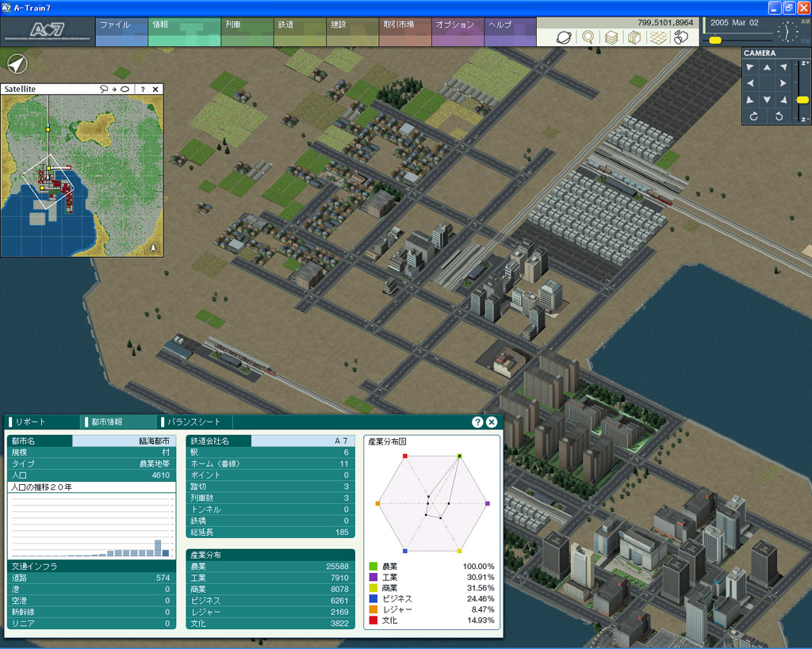Click the 列車数 3 row
Viewport: 812px width, 649px height.
[270, 498]
